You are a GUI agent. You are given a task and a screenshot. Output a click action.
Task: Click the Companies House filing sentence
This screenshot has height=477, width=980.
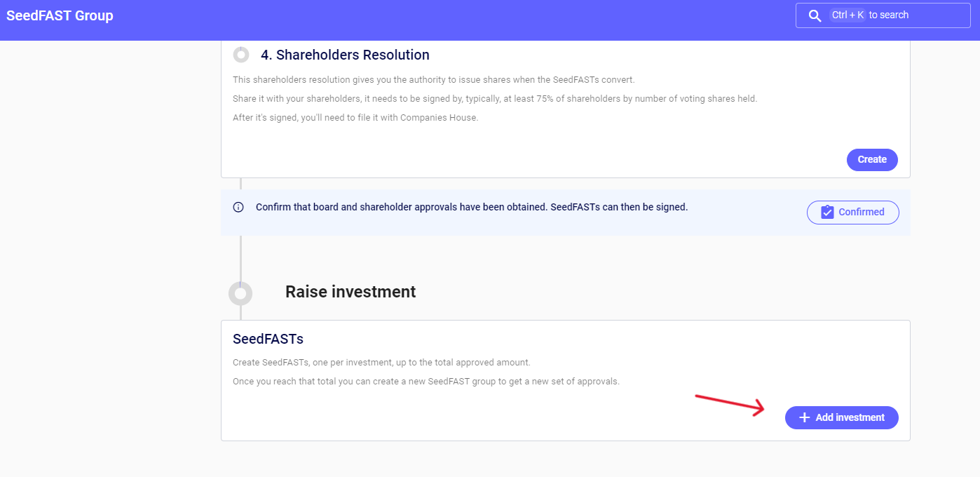[x=355, y=118]
